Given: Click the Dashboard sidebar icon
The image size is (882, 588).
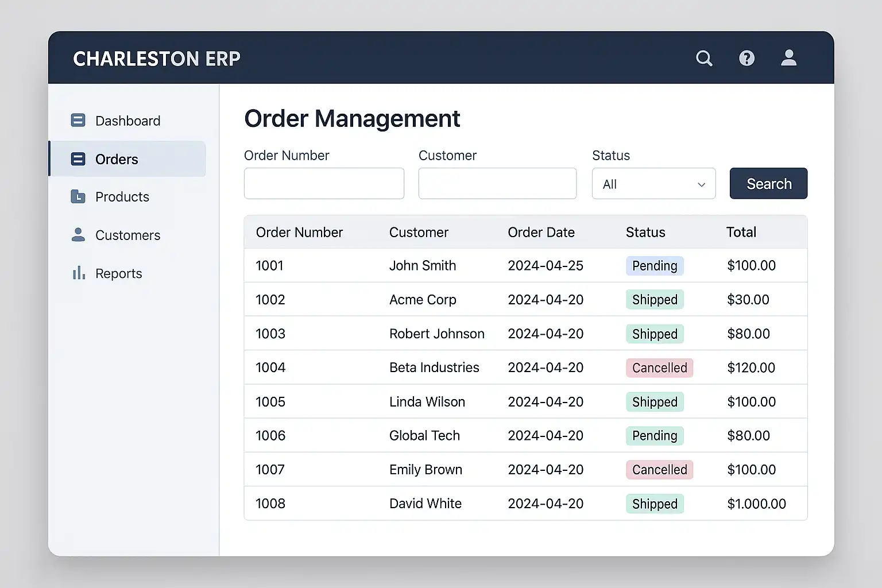Looking at the screenshot, I should click(x=78, y=120).
